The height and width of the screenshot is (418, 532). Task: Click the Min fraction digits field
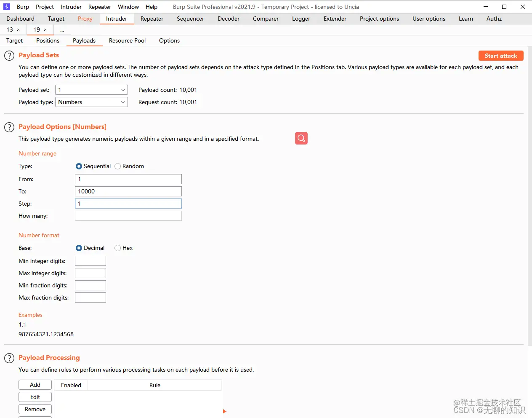(x=90, y=285)
